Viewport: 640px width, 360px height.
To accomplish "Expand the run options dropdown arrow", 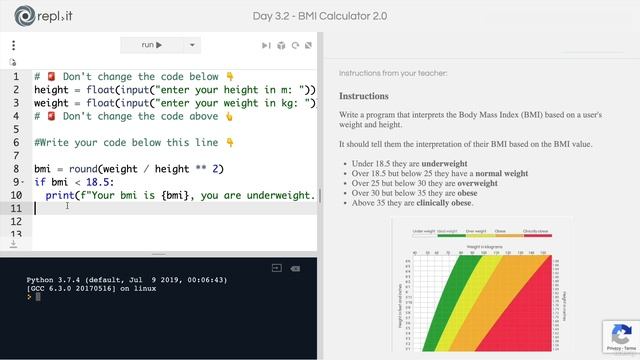I will click(192, 45).
